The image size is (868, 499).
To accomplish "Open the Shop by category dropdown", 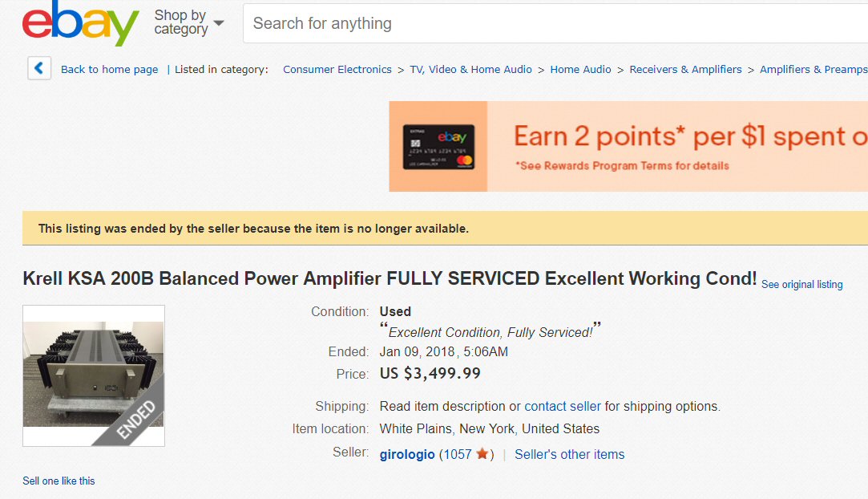I will 188,22.
